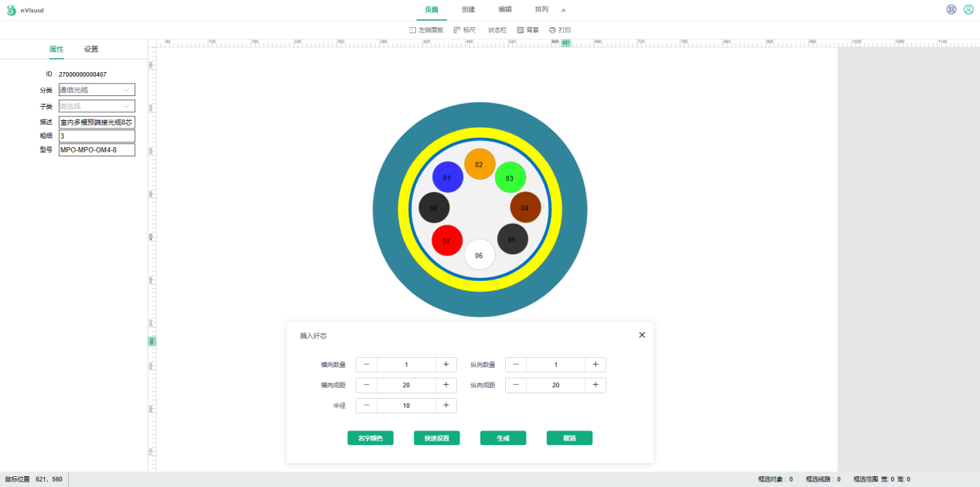Decrease 横向数量 with minus button
This screenshot has height=487, width=980.
point(367,365)
